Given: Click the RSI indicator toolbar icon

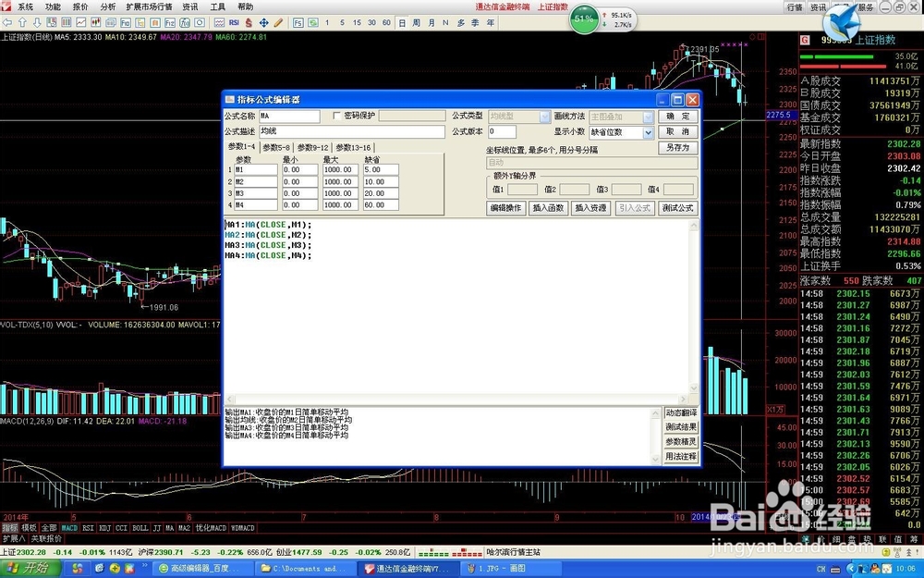Looking at the screenshot, I should (x=234, y=22).
